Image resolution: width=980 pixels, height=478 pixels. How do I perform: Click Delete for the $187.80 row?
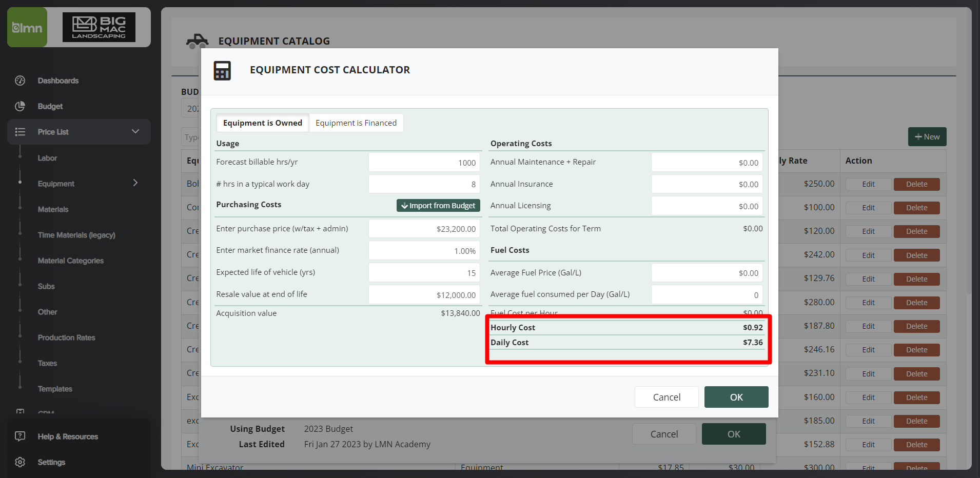(x=916, y=326)
